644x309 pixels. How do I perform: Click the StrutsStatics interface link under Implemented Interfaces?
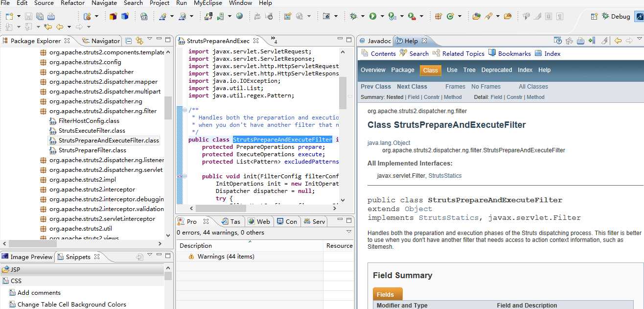[445, 176]
